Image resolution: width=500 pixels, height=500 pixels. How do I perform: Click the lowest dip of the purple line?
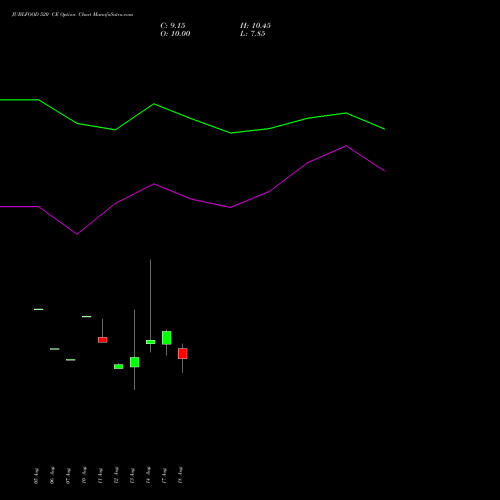[77, 234]
